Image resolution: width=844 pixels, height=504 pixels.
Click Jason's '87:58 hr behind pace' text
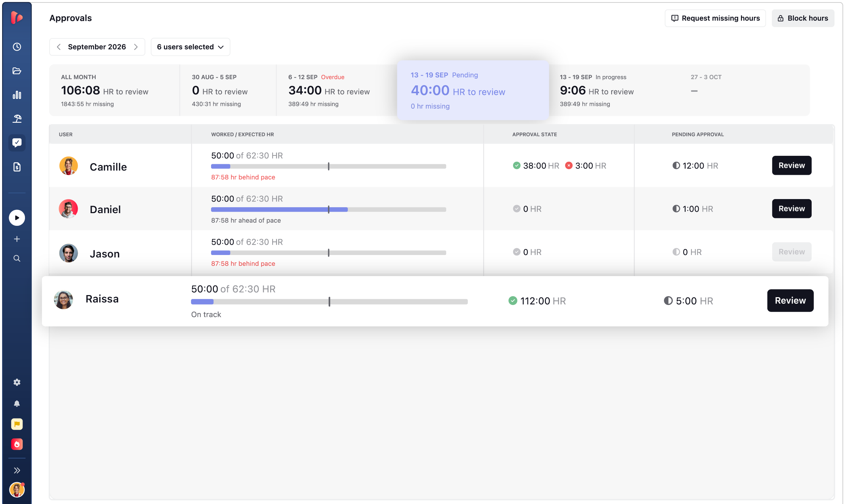[x=243, y=263]
